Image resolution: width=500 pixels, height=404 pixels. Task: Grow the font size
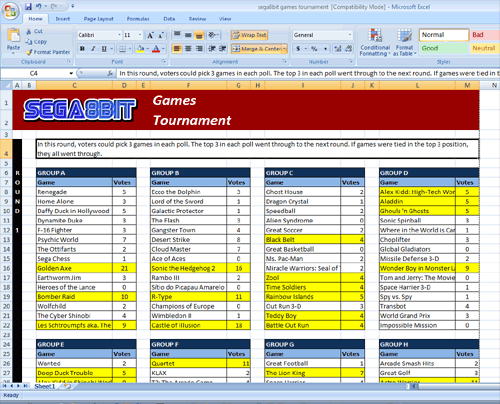[150, 35]
